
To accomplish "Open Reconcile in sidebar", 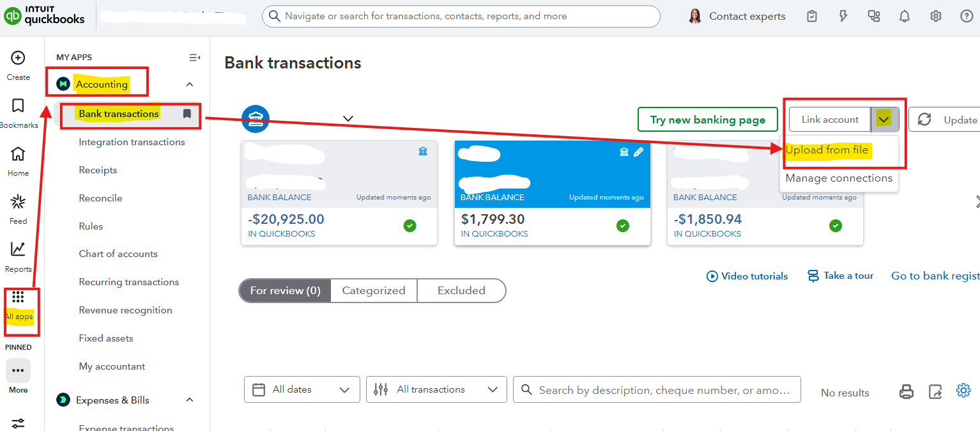I will tap(100, 198).
